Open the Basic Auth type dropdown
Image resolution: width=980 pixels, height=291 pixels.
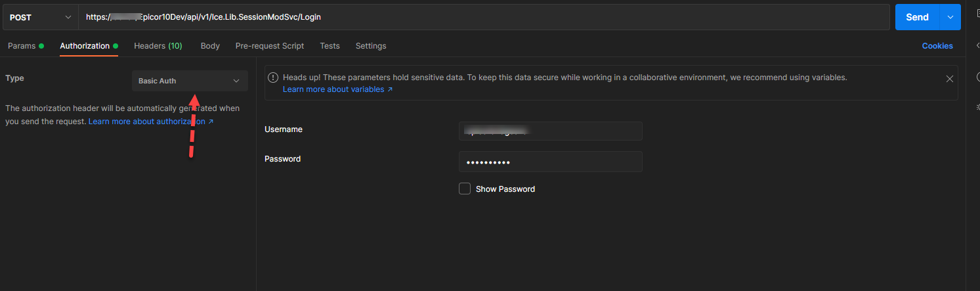pos(190,81)
